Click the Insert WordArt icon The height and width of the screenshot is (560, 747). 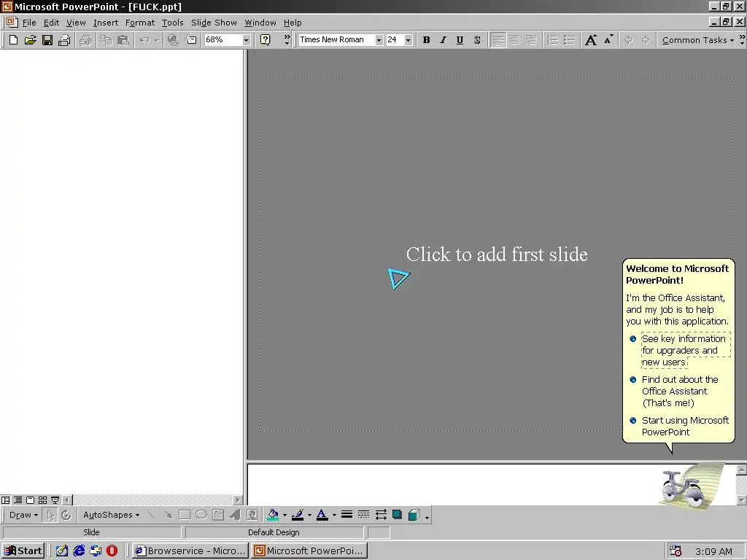point(236,515)
